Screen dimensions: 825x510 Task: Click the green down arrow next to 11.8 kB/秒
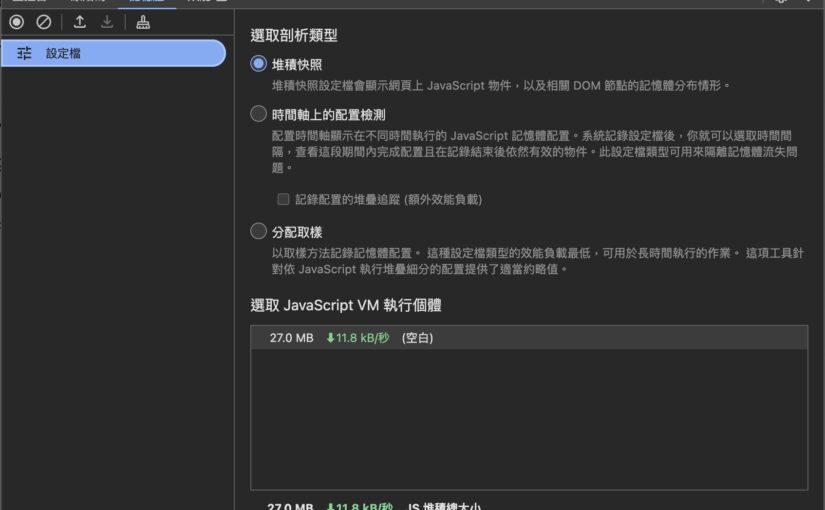330,338
